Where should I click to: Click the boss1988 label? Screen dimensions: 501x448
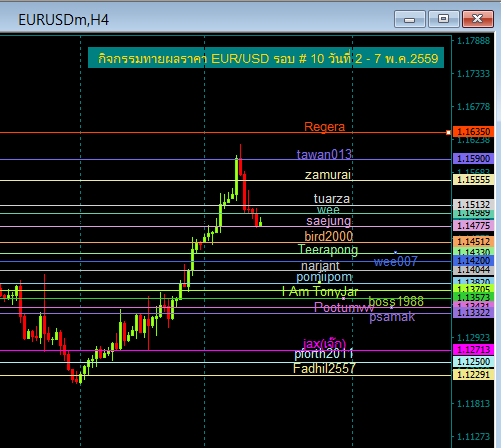click(x=396, y=301)
